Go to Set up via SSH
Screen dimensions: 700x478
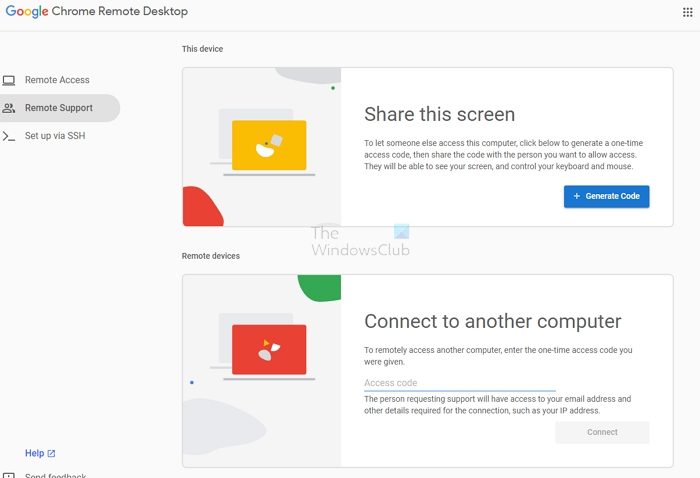click(55, 136)
